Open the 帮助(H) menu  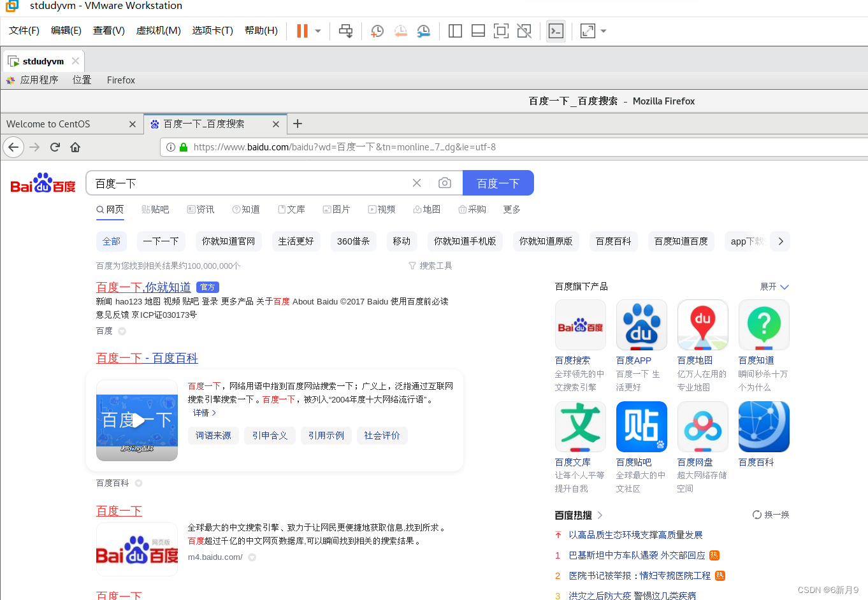click(261, 31)
